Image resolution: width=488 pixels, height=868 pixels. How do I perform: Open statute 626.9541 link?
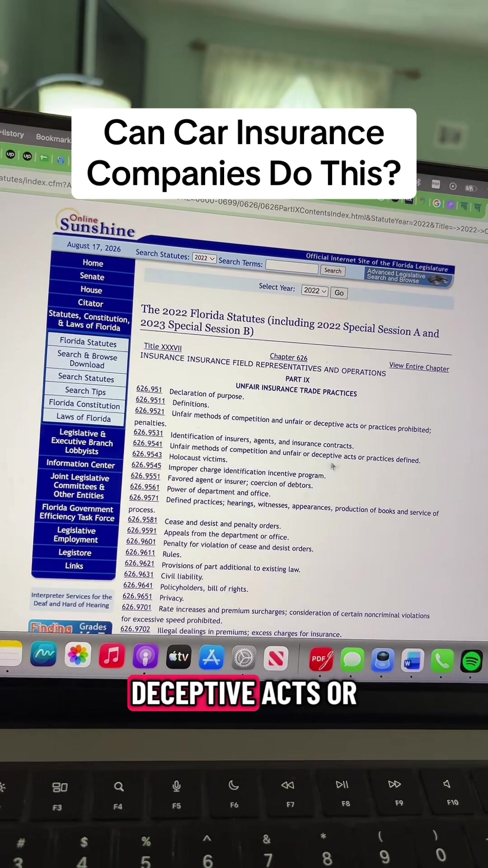pyautogui.click(x=147, y=443)
